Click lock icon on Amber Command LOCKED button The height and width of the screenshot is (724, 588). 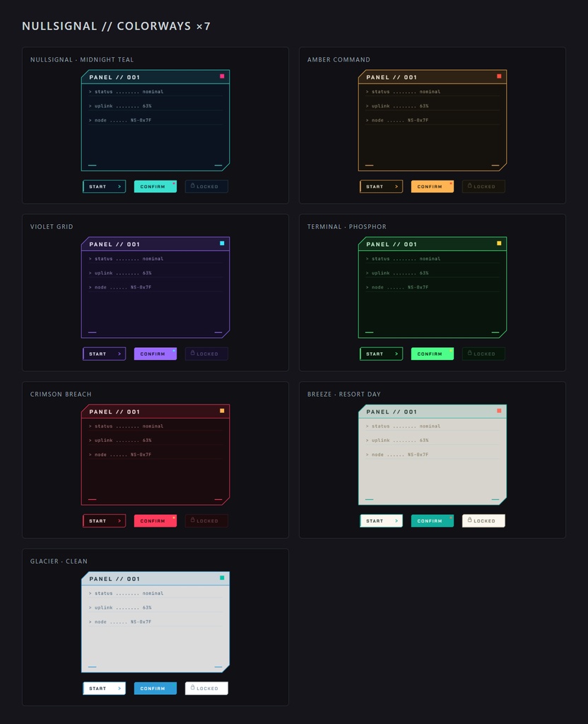[469, 186]
